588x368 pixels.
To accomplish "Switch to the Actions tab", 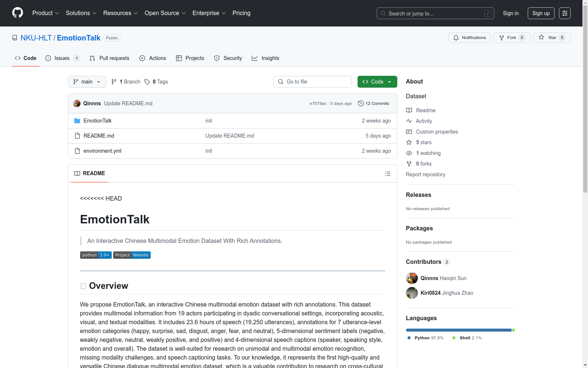I will coord(153,58).
